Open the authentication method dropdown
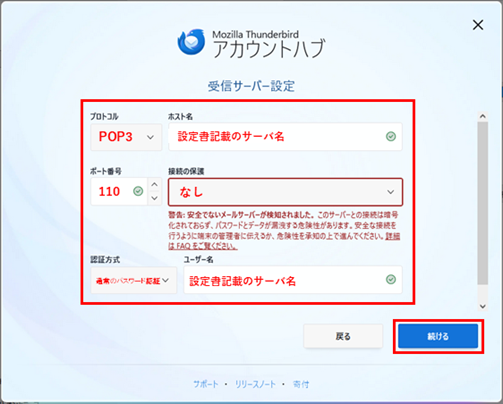The height and width of the screenshot is (404, 503). (134, 280)
